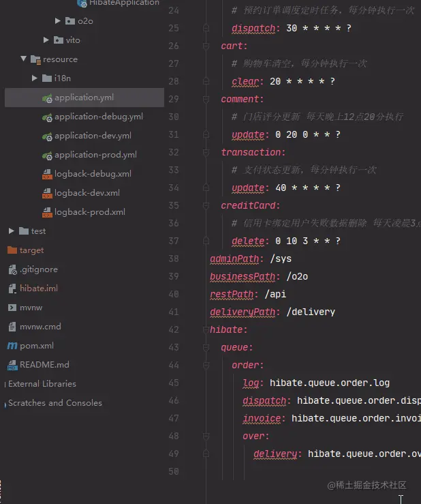Click the application.yml Spring config icon
The width and height of the screenshot is (421, 504).
47,98
